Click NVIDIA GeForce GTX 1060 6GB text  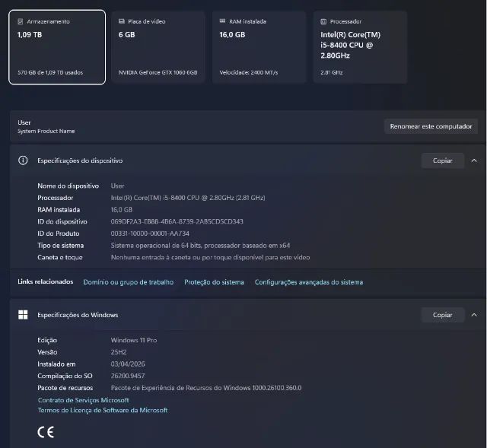pyautogui.click(x=158, y=72)
